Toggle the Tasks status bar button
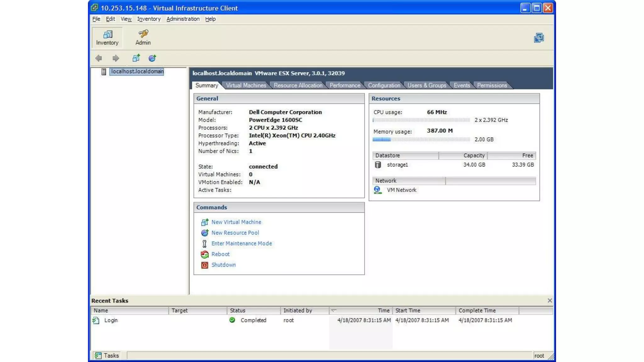 [x=107, y=355]
